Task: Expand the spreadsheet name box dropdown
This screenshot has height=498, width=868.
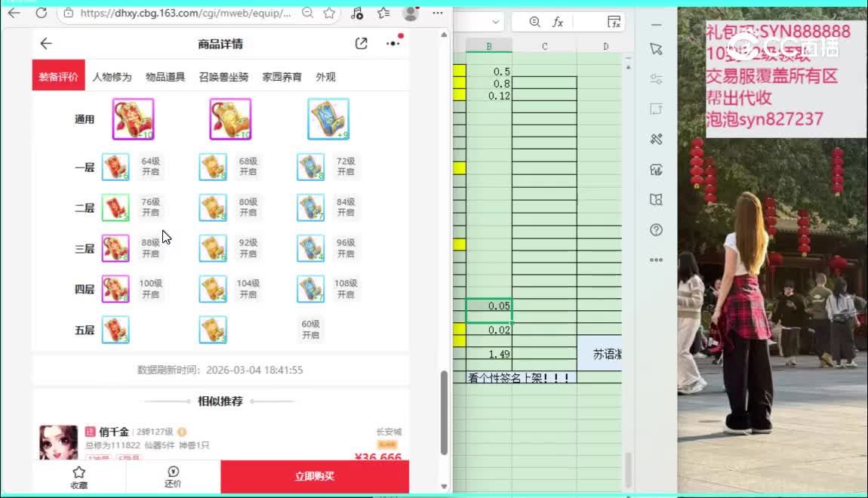Action: [495, 22]
